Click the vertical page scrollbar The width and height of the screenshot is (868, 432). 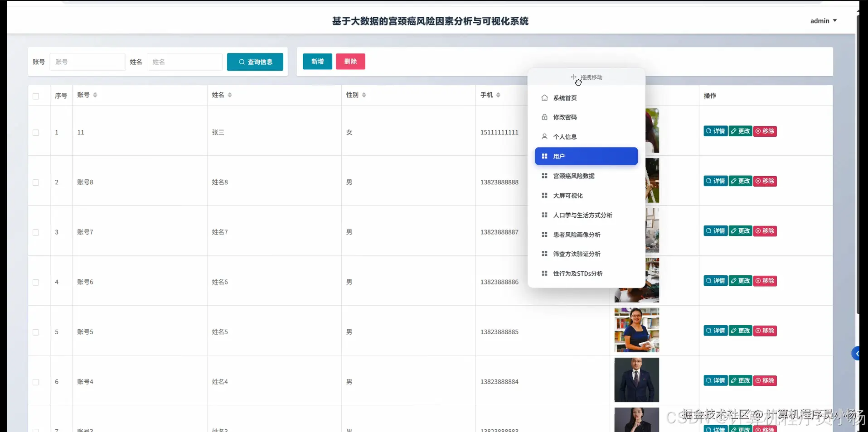pyautogui.click(x=858, y=165)
